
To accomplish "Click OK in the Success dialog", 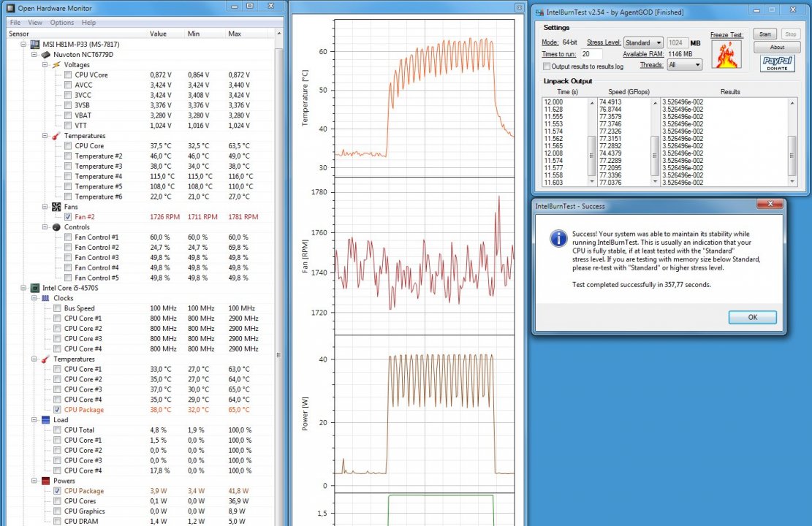I will point(752,317).
